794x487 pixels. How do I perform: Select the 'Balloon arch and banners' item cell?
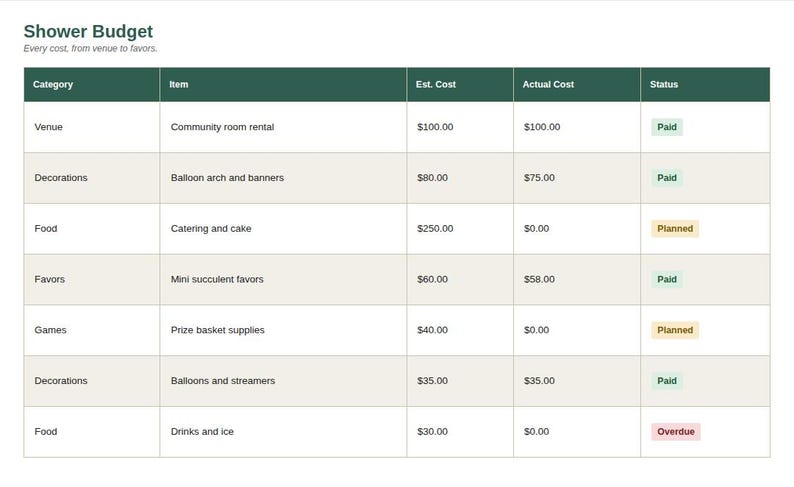tap(283, 178)
